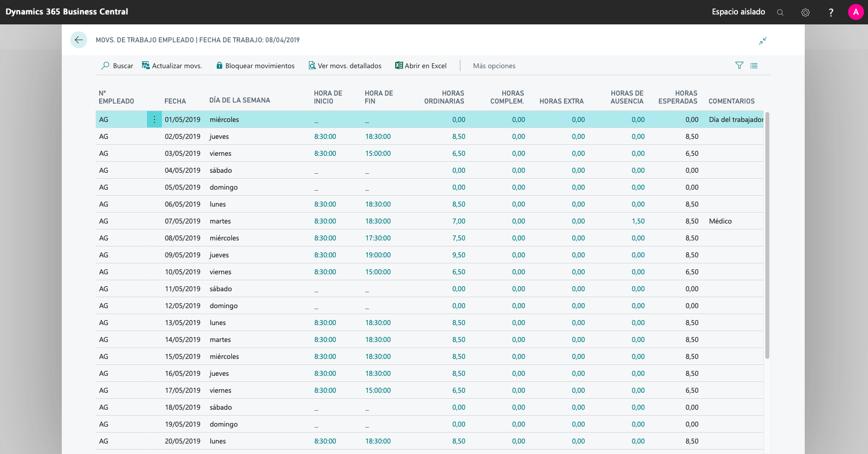The image size is (868, 454).
Task: Switch list view layout icon
Action: coord(754,65)
